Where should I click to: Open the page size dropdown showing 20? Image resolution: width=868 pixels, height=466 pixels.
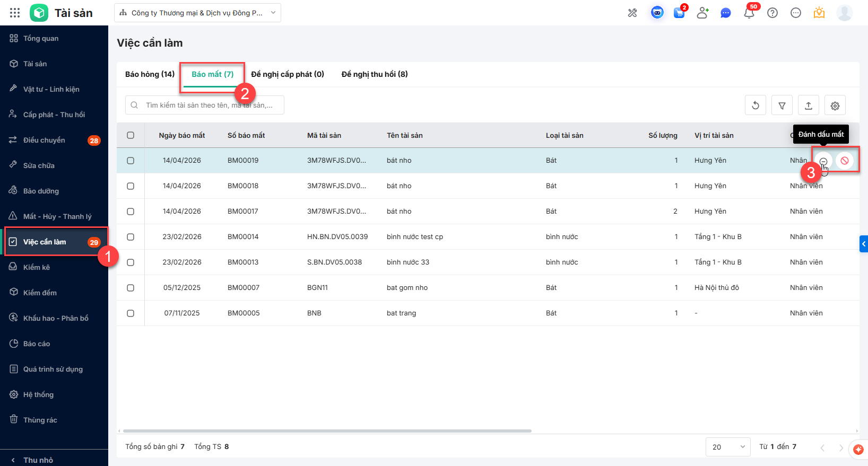[x=727, y=447]
